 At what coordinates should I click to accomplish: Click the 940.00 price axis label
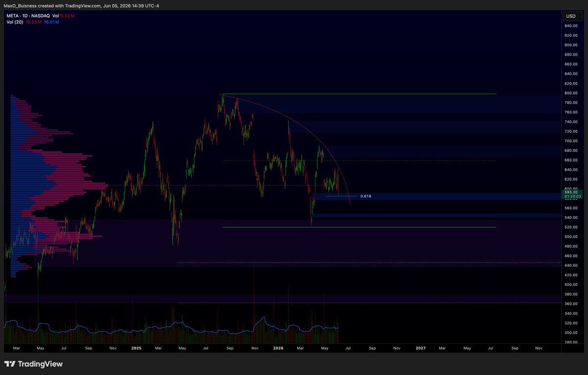571,26
